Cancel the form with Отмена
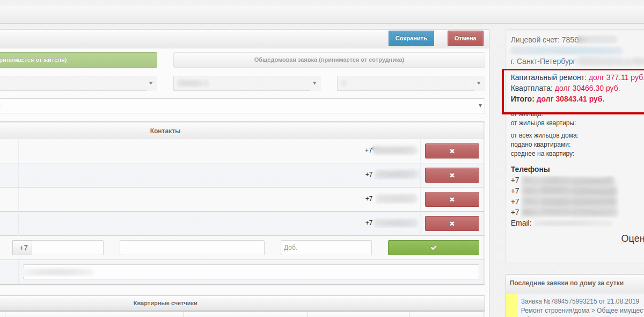 pos(465,38)
